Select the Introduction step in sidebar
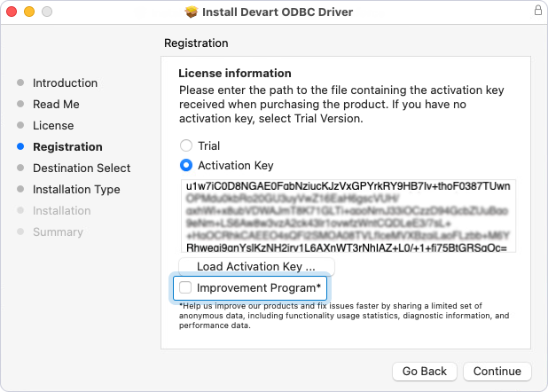 [65, 82]
